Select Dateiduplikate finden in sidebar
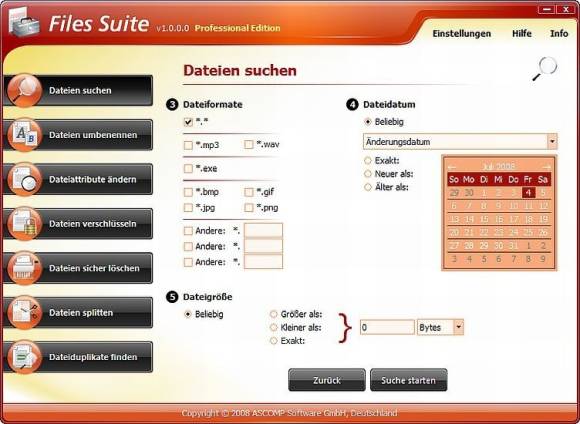 tap(78, 357)
